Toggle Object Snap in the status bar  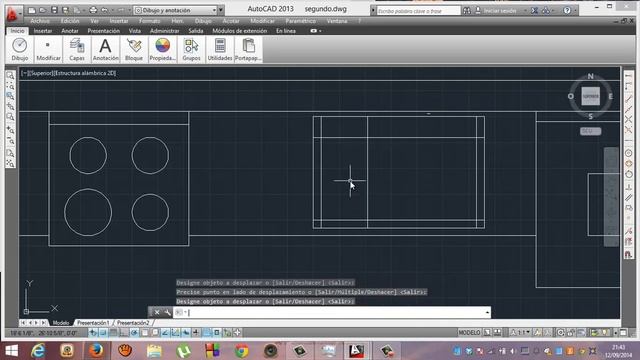(x=144, y=333)
